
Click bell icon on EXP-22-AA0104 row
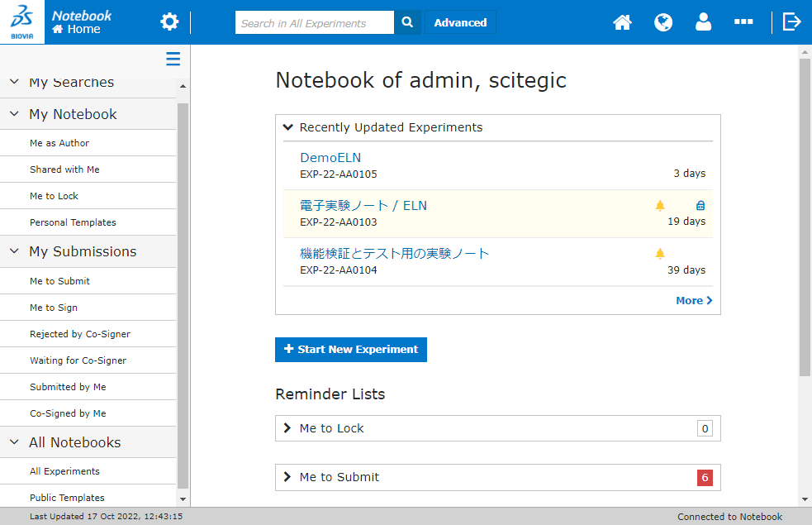(x=660, y=254)
